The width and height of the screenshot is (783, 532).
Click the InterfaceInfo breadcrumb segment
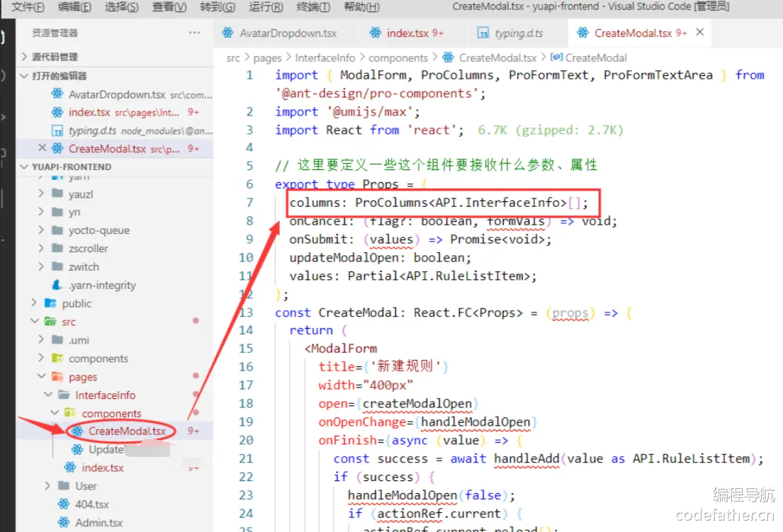coord(325,58)
